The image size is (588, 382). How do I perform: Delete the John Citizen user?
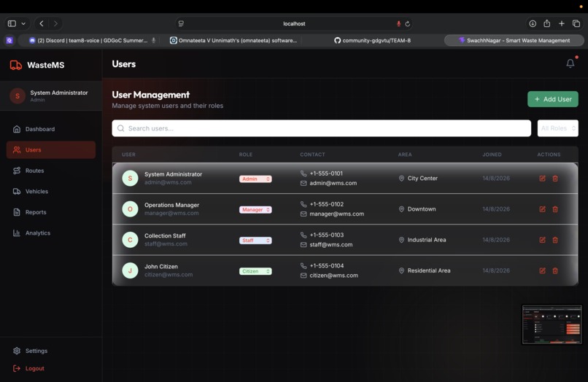555,270
